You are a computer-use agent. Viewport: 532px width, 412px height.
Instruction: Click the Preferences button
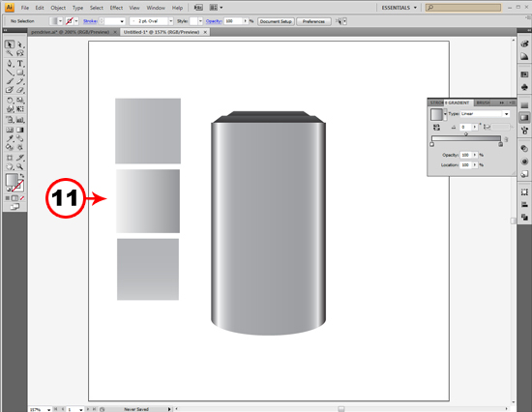coord(313,21)
